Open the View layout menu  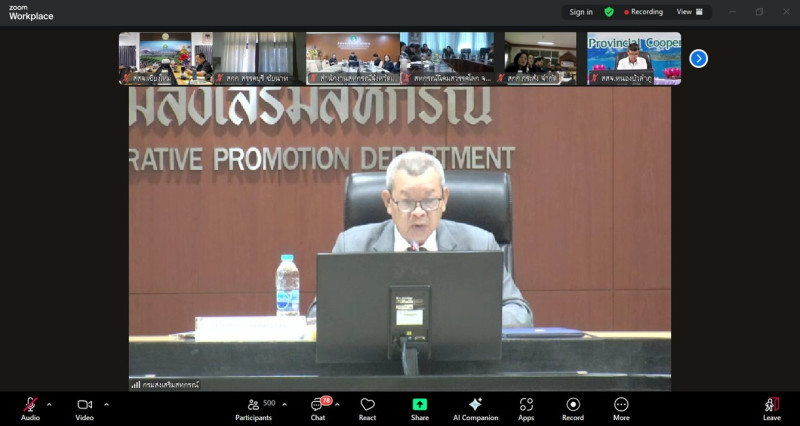click(689, 12)
